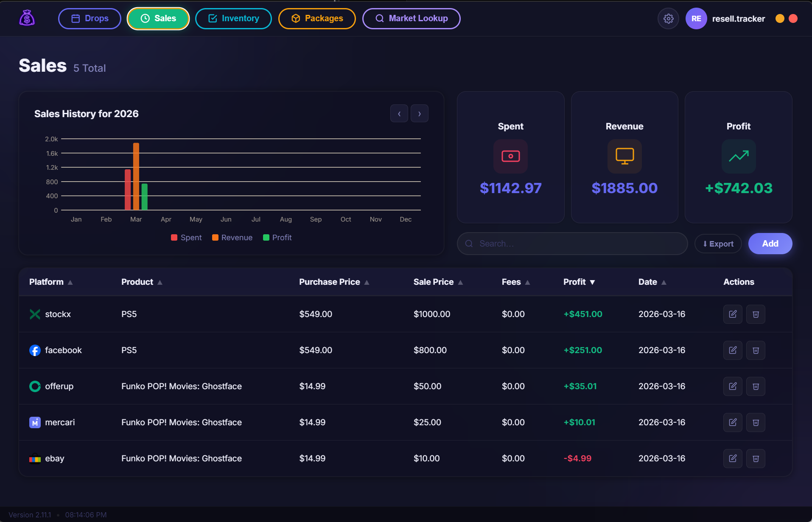Click the OfferUp platform icon
The width and height of the screenshot is (812, 522).
[x=35, y=386]
